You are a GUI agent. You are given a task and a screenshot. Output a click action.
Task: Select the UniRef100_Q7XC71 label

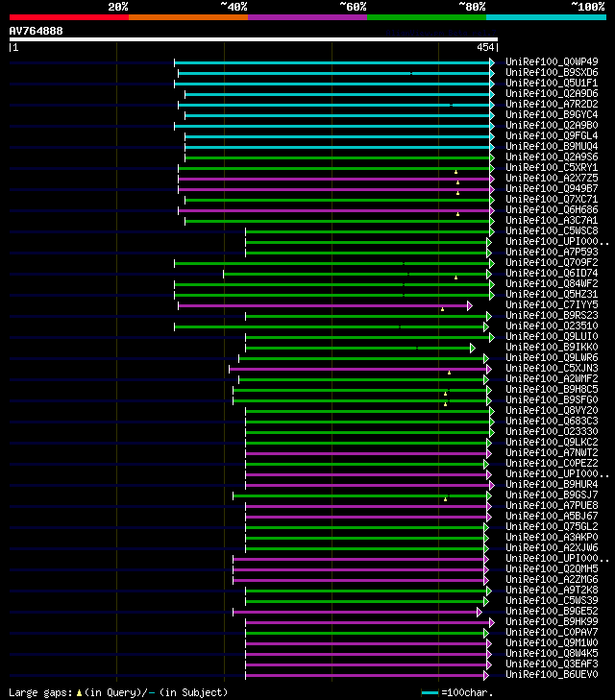552,199
